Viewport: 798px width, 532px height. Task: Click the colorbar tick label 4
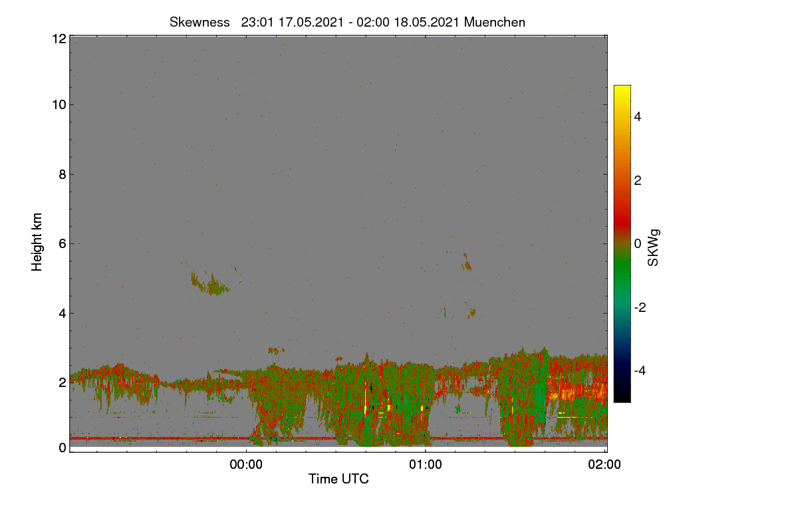tap(639, 116)
